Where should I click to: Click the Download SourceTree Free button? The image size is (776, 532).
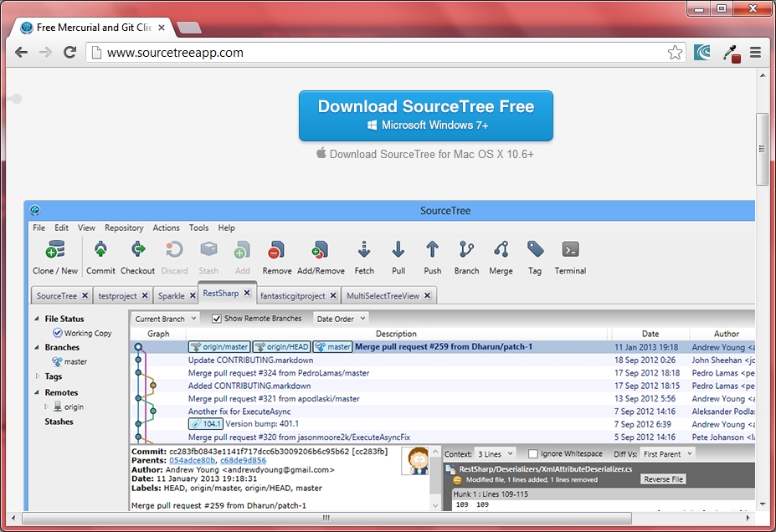point(426,115)
